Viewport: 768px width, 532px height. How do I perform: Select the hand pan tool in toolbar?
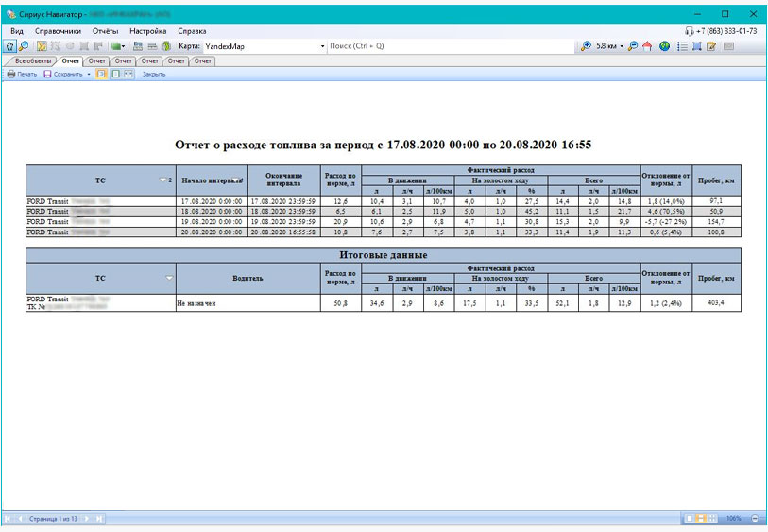tap(10, 45)
